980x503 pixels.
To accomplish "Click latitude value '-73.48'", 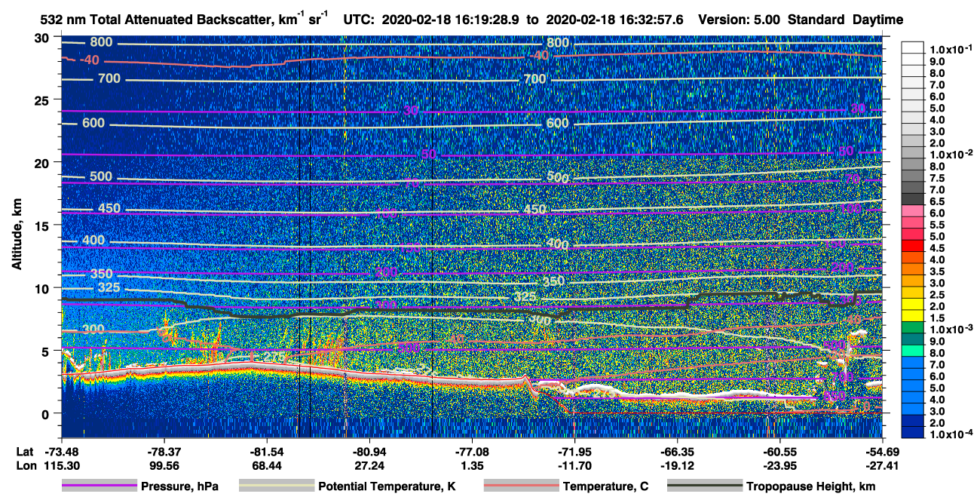I will pos(61,452).
